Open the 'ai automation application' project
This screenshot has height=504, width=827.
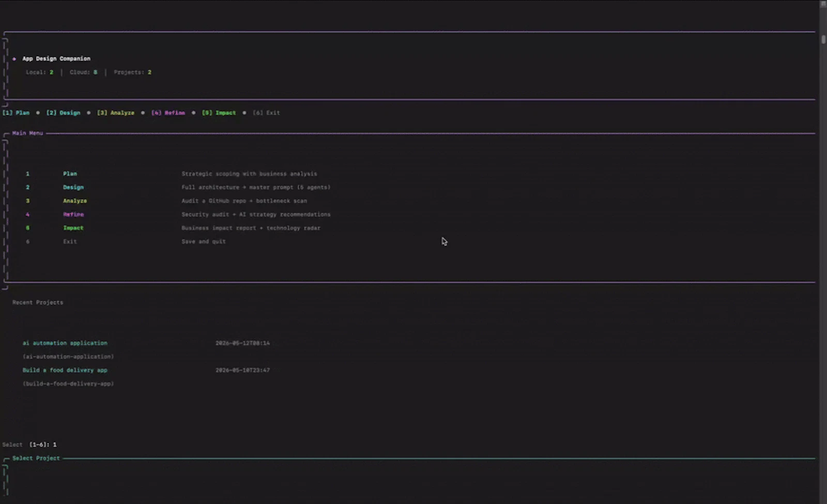tap(65, 343)
